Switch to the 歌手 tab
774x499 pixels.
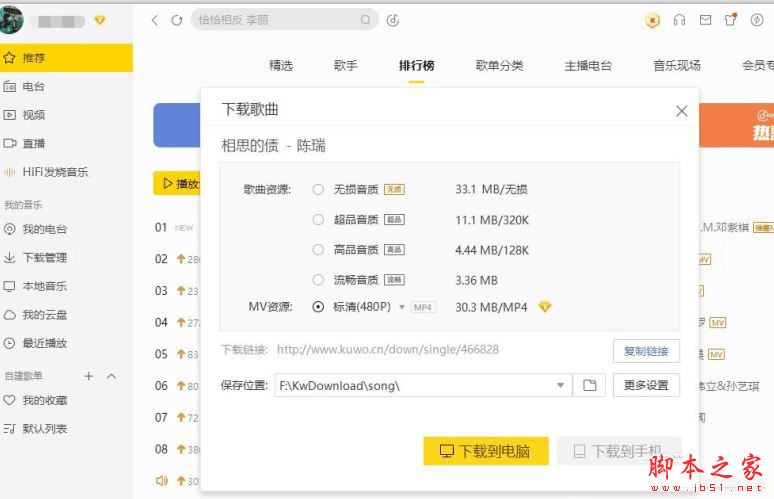coord(346,66)
